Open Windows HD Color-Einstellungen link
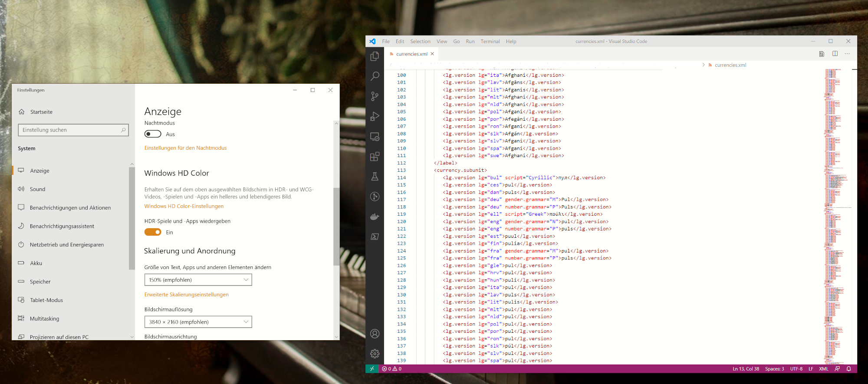Image resolution: width=868 pixels, height=384 pixels. (x=184, y=206)
